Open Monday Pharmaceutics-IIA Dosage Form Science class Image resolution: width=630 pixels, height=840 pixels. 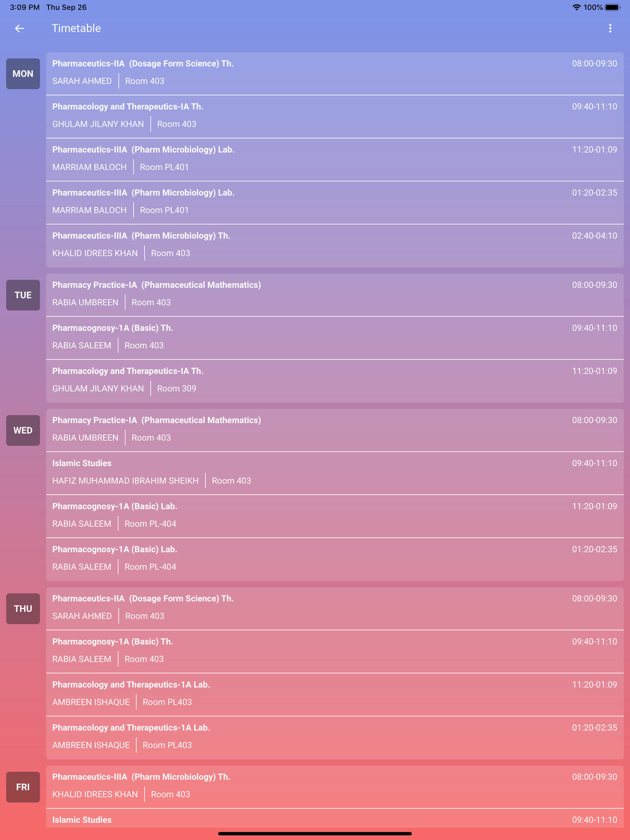point(335,73)
